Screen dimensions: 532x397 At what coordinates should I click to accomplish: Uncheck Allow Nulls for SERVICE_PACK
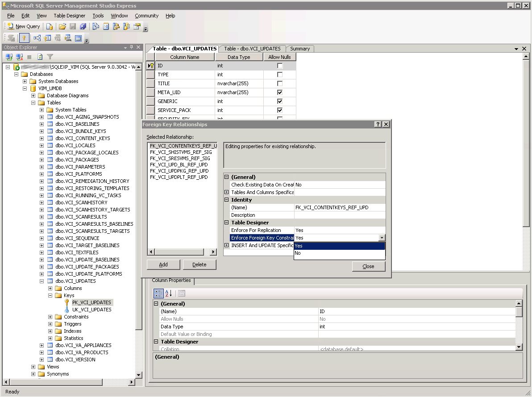[x=280, y=110]
